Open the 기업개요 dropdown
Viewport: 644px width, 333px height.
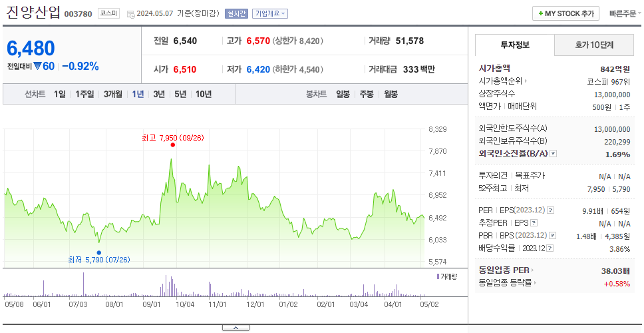pyautogui.click(x=270, y=13)
